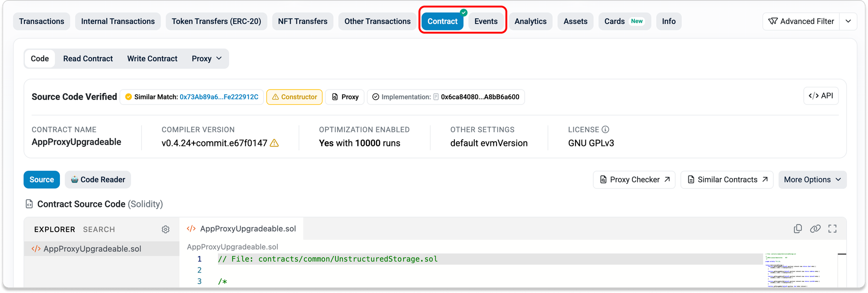Open the Similar Match address link

(219, 97)
